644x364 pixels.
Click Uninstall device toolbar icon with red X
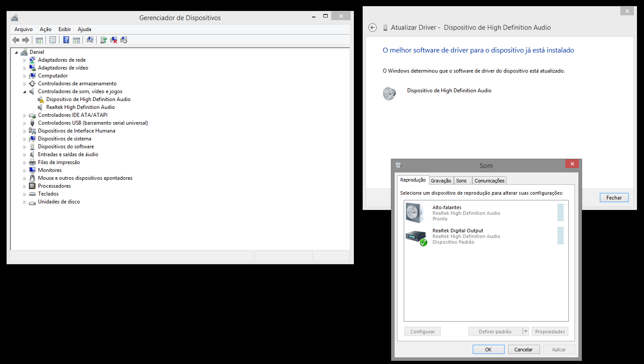pos(114,40)
